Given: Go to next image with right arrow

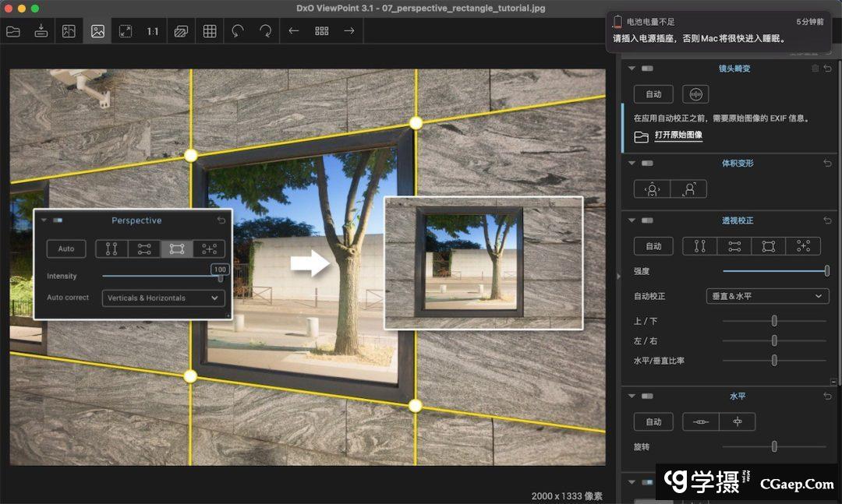Looking at the screenshot, I should [x=349, y=31].
